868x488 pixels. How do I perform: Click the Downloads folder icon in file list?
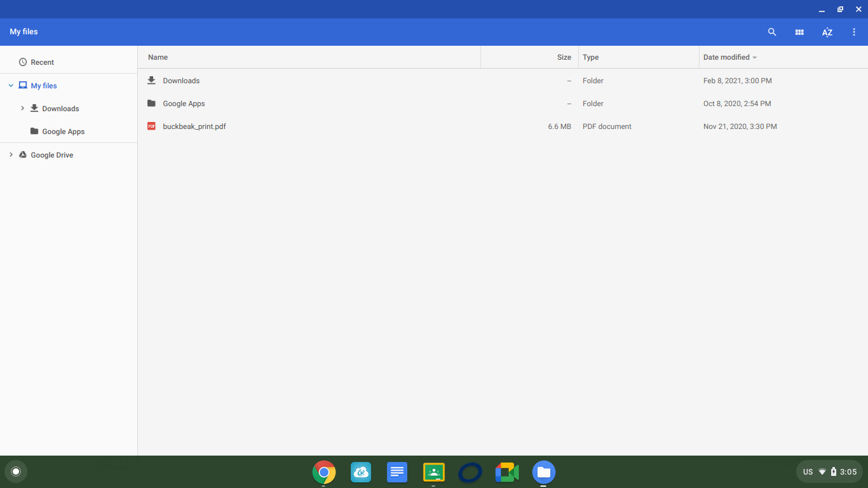coord(151,81)
